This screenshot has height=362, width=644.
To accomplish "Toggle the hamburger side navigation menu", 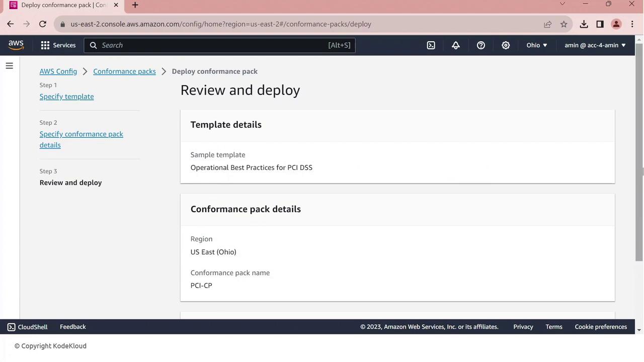I will [9, 66].
